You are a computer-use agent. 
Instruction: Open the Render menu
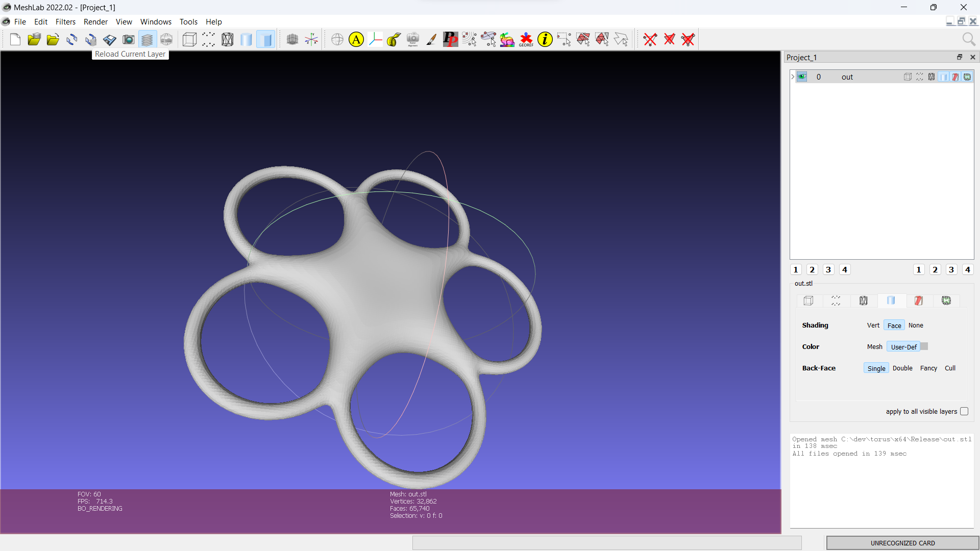tap(95, 22)
